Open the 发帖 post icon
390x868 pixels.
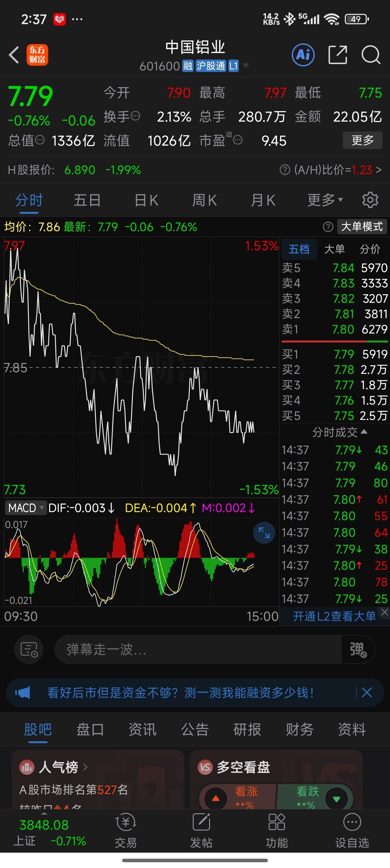click(201, 830)
